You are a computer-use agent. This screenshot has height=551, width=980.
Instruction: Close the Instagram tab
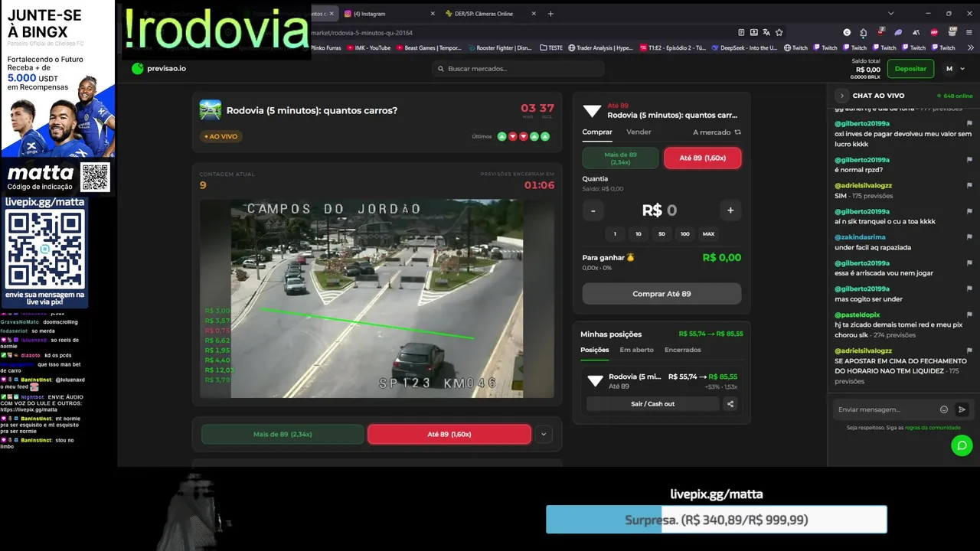[433, 14]
